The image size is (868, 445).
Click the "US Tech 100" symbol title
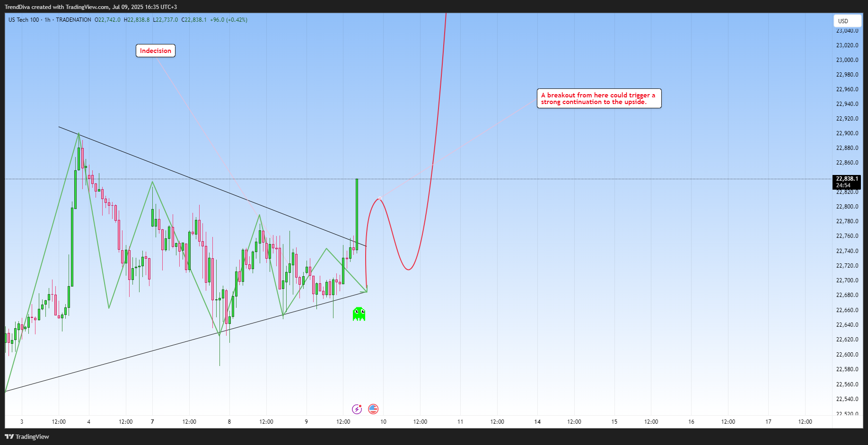24,20
